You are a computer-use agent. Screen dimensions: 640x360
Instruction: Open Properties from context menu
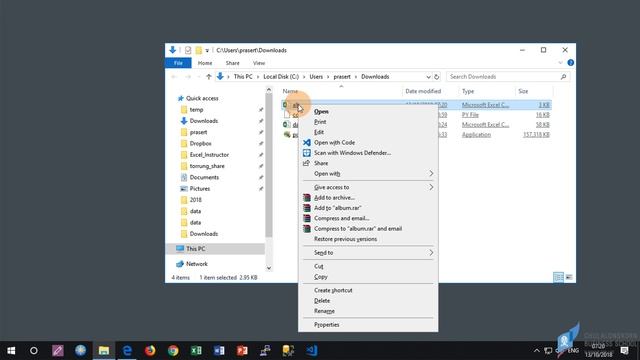point(327,325)
